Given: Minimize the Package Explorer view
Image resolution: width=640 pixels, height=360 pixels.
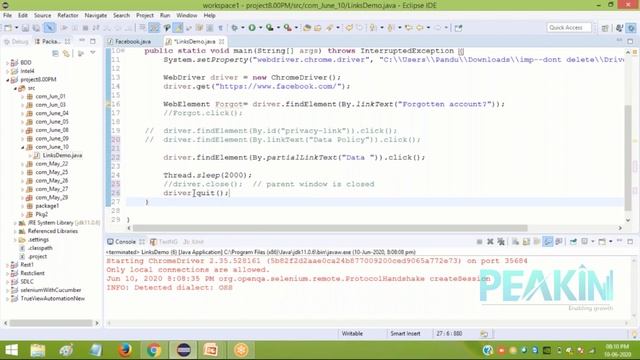Looking at the screenshot, I should pos(82,41).
